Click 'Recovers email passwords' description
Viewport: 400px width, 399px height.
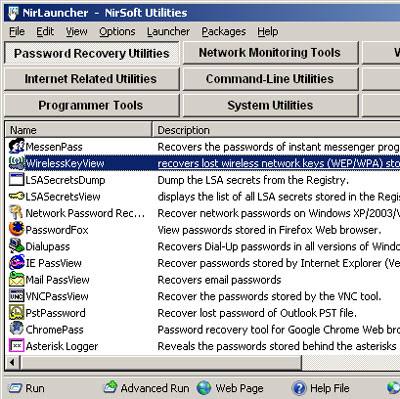pos(219,280)
